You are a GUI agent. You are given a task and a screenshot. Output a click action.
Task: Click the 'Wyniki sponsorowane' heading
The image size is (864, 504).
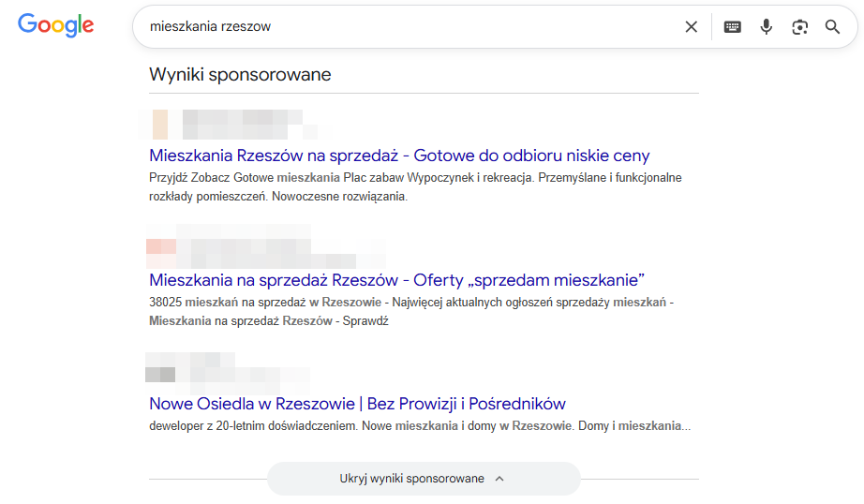pos(240,75)
